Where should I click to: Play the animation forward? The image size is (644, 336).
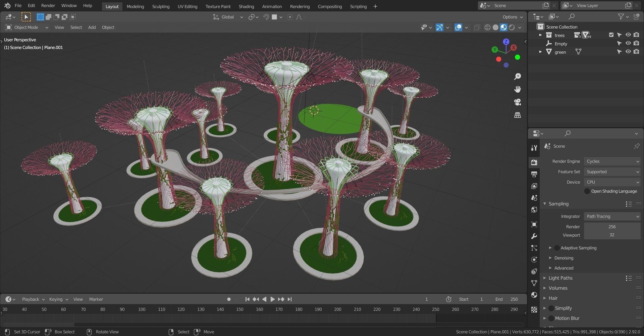pos(272,299)
